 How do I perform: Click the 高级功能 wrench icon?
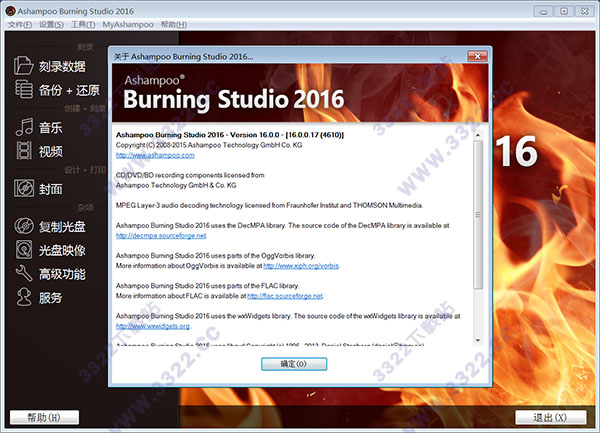pos(24,273)
